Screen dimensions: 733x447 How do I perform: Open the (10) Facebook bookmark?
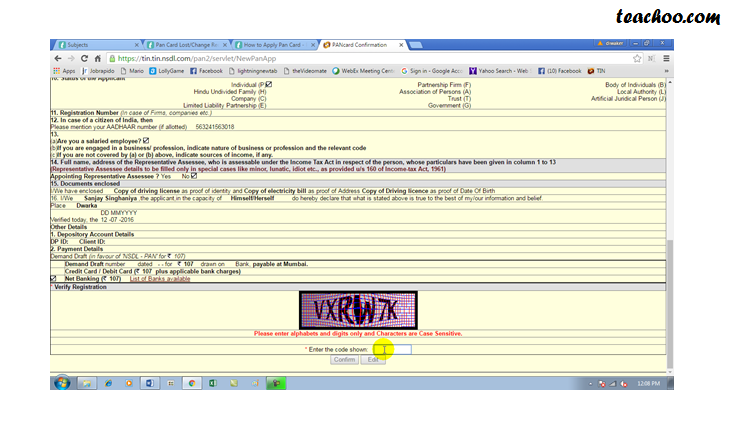pos(559,71)
